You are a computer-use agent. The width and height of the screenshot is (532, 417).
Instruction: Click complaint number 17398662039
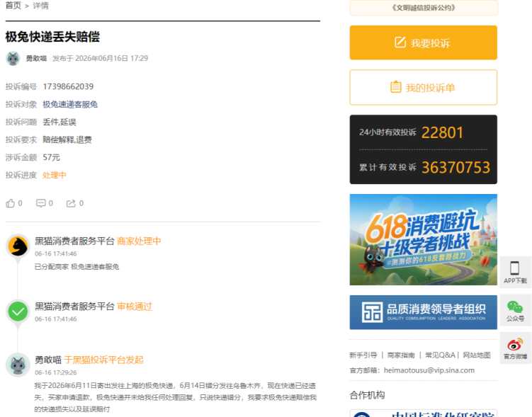(68, 87)
